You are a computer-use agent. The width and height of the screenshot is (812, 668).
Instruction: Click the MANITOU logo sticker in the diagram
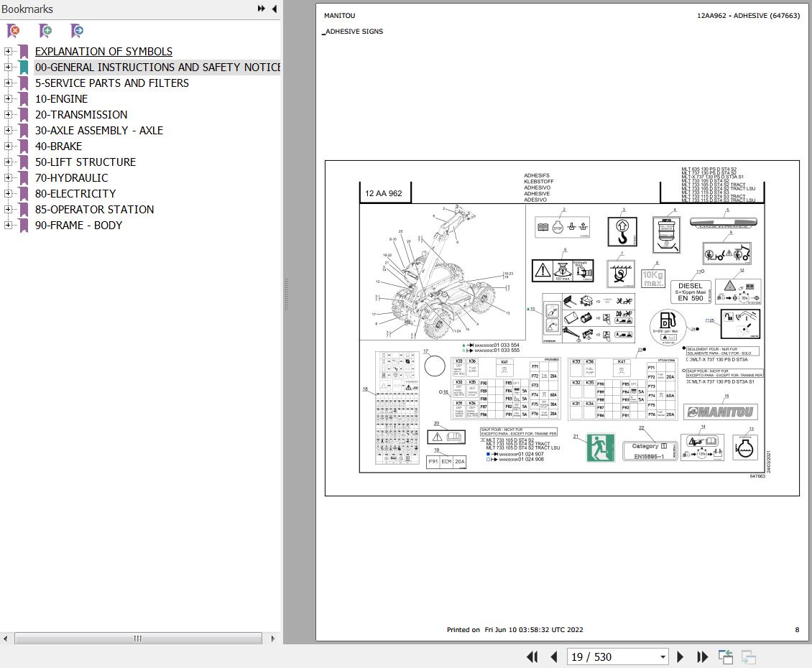721,412
